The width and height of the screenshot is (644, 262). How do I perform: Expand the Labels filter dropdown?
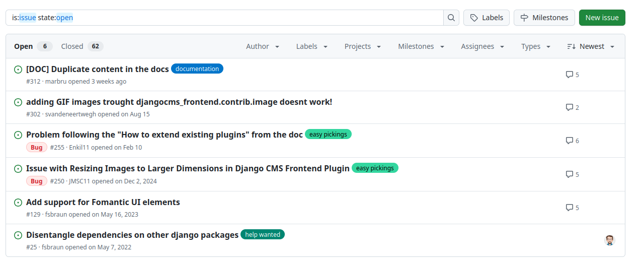tap(312, 46)
